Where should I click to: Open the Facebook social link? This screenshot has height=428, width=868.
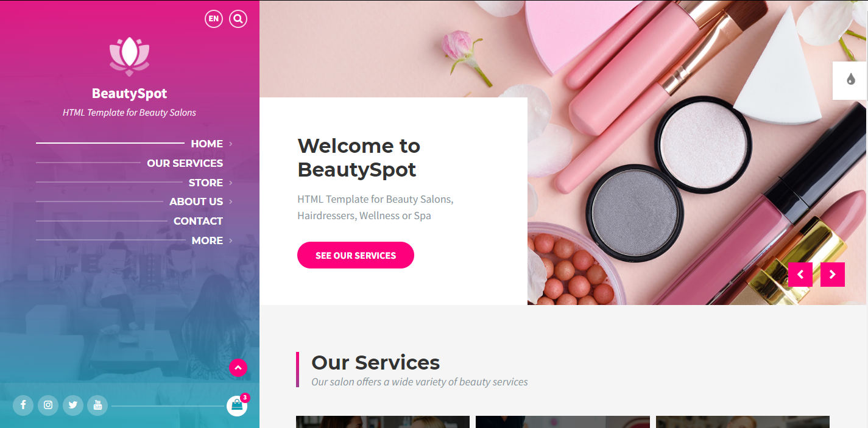click(23, 405)
